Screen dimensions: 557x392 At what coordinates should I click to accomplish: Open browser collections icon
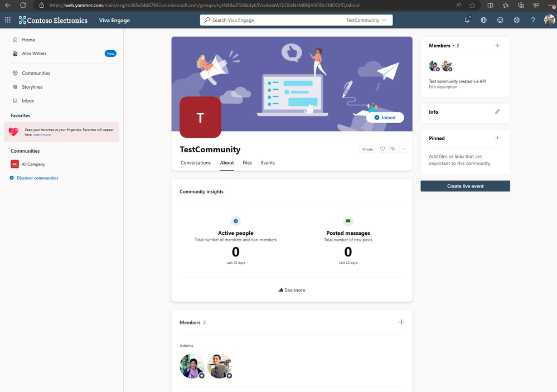(521, 6)
